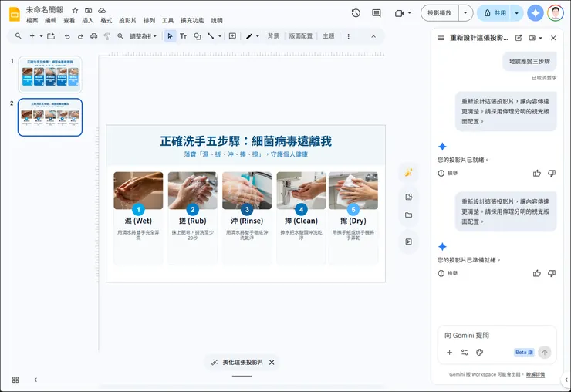The height and width of the screenshot is (392, 571).
Task: Select the pen drawing tool
Action: (x=249, y=36)
